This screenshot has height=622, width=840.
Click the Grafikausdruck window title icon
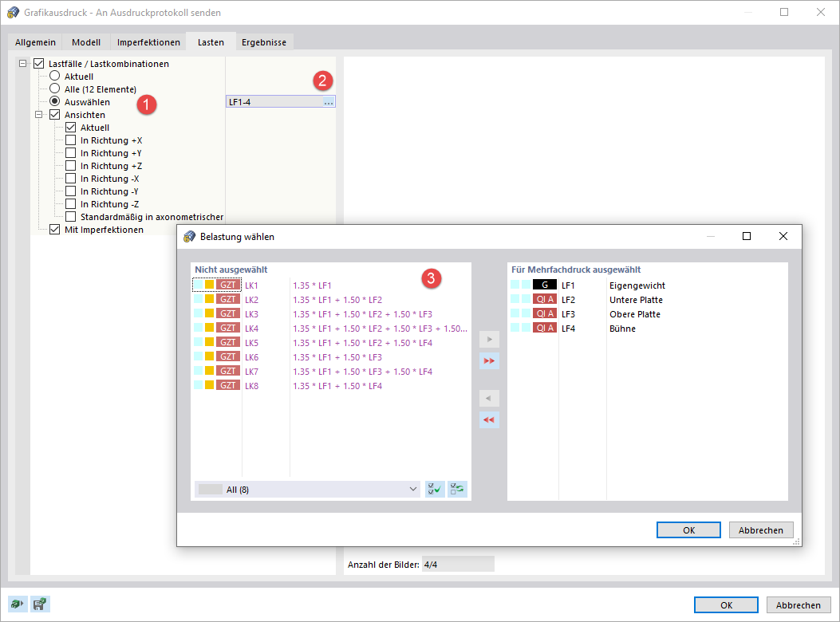pos(14,12)
